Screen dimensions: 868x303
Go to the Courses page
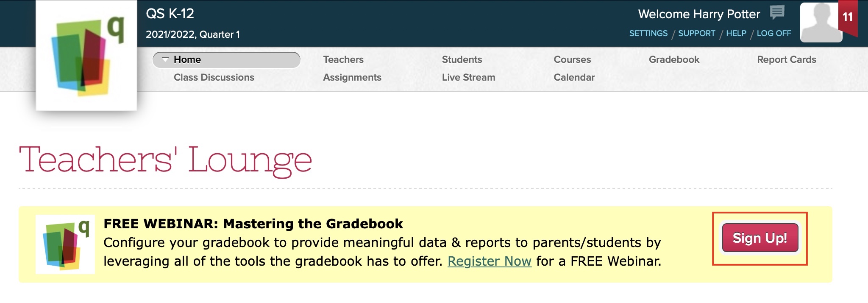click(572, 59)
